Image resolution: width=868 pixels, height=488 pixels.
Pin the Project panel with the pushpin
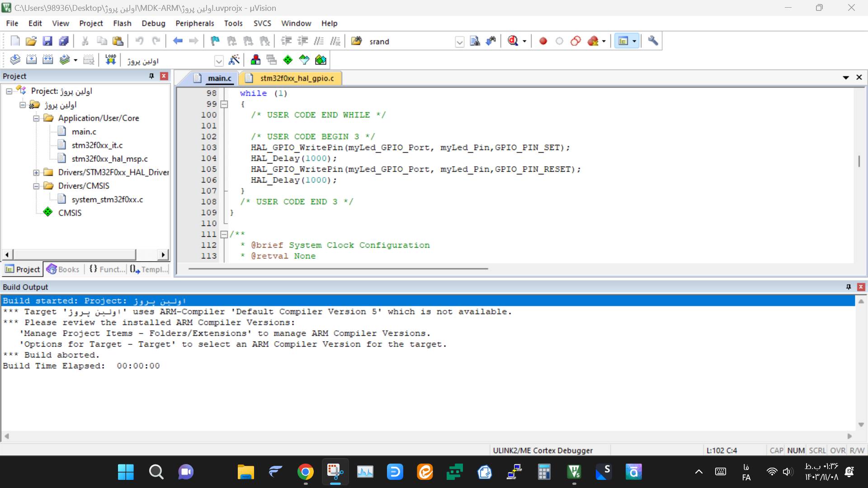pyautogui.click(x=151, y=76)
